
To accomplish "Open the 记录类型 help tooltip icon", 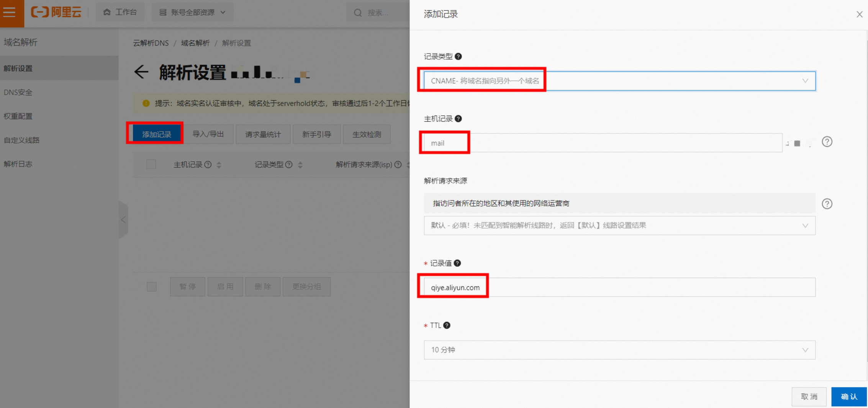I will click(459, 56).
